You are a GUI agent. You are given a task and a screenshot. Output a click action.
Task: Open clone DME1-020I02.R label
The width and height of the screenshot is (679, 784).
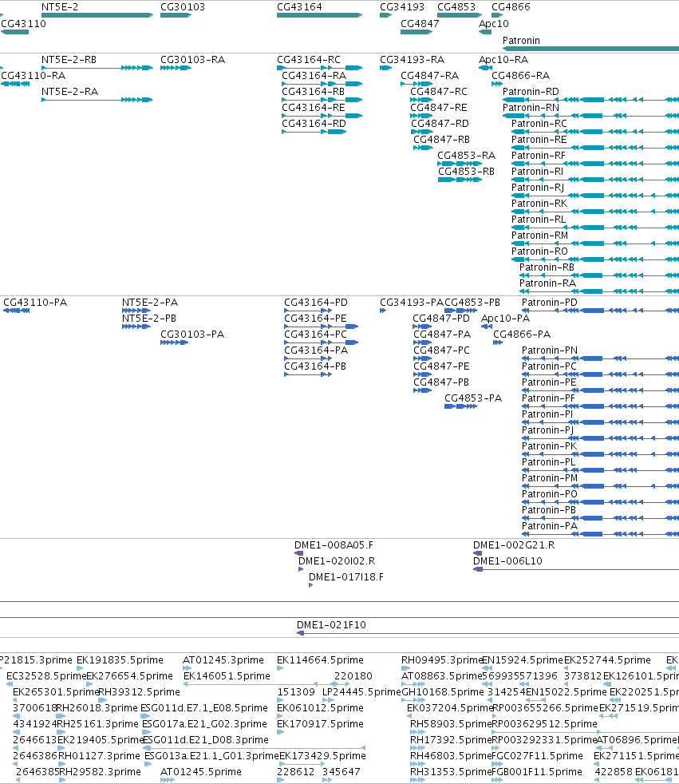pos(337,561)
